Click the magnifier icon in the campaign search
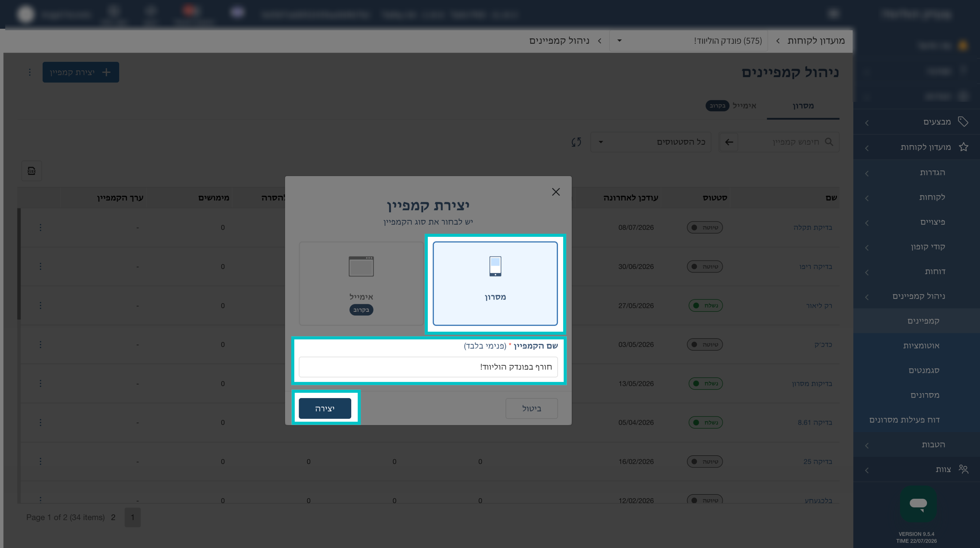This screenshot has height=548, width=980. click(829, 142)
